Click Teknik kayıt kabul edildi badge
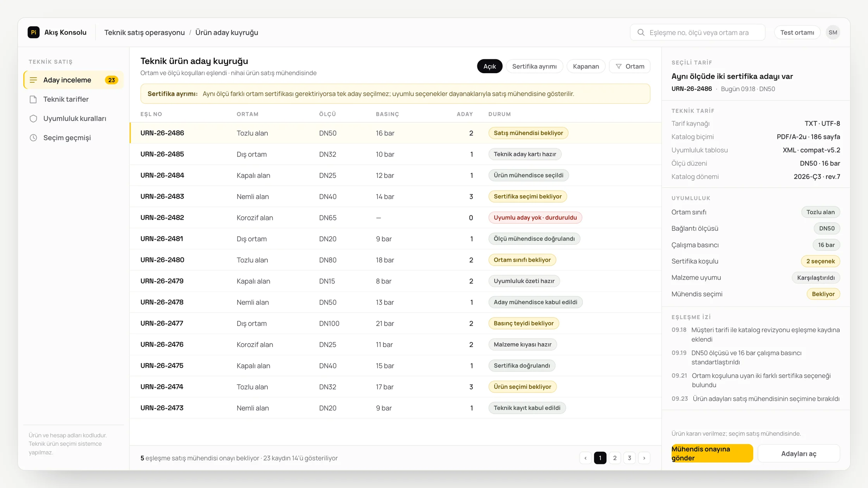The image size is (868, 488). tap(527, 408)
